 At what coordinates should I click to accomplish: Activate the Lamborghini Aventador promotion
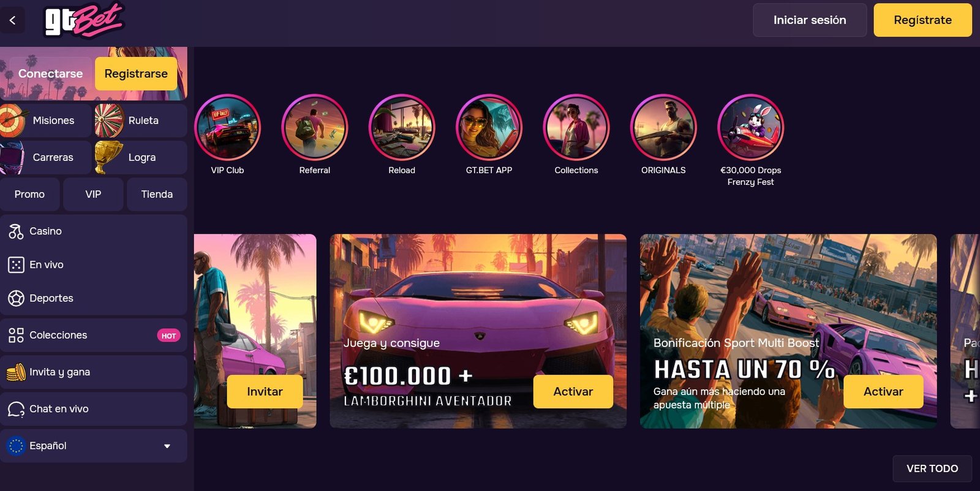[573, 391]
